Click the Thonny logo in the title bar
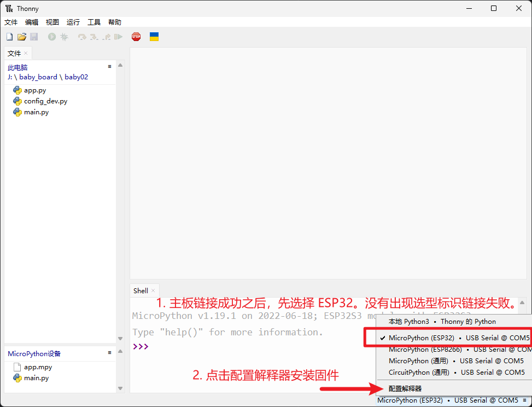The image size is (532, 407). 9,9
